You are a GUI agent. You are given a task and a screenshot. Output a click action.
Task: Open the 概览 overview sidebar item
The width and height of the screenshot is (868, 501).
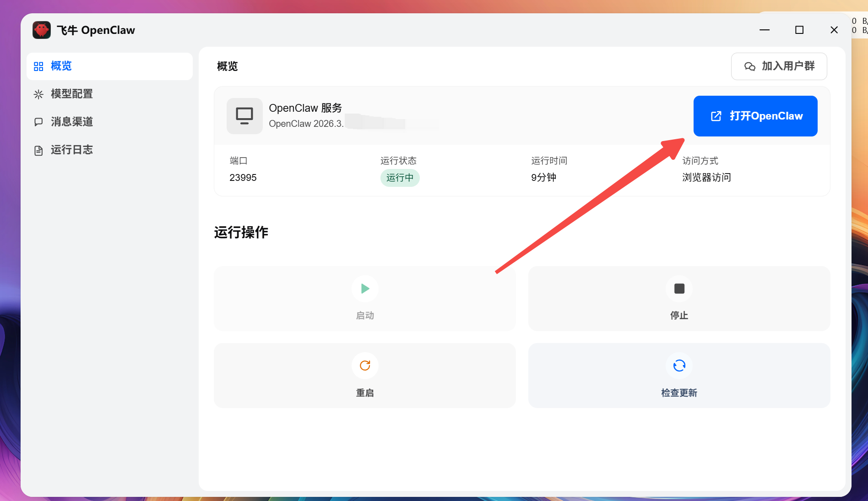click(x=109, y=66)
